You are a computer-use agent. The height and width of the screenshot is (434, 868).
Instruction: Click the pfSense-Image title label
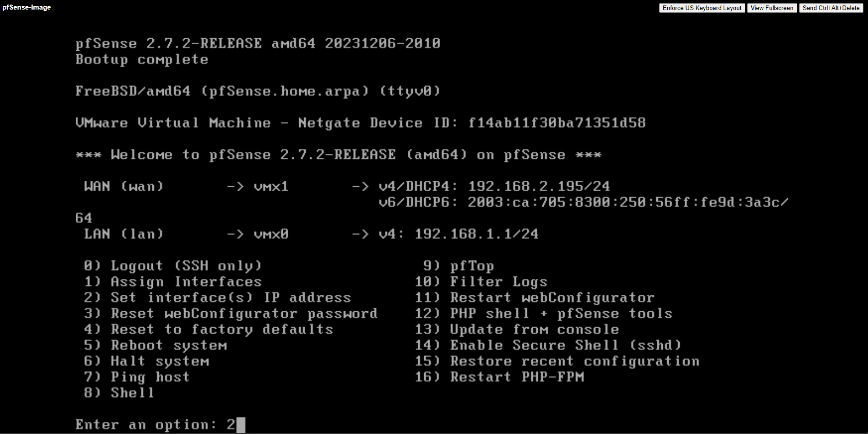pos(26,7)
